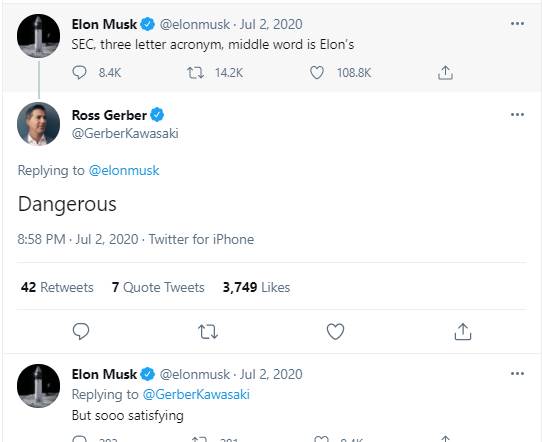The image size is (542, 442).
Task: Open more options menu on Ross Gerber's tweet
Action: click(x=517, y=114)
